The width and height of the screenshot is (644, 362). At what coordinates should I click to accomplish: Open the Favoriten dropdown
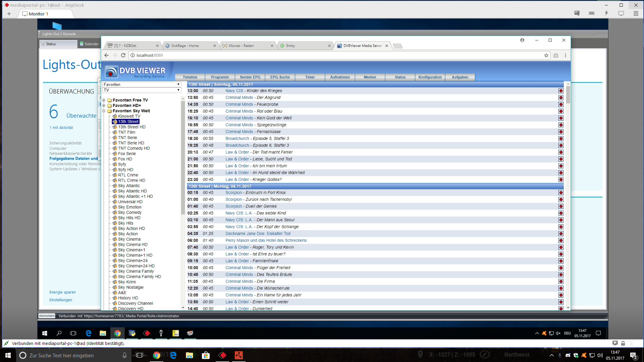point(142,84)
